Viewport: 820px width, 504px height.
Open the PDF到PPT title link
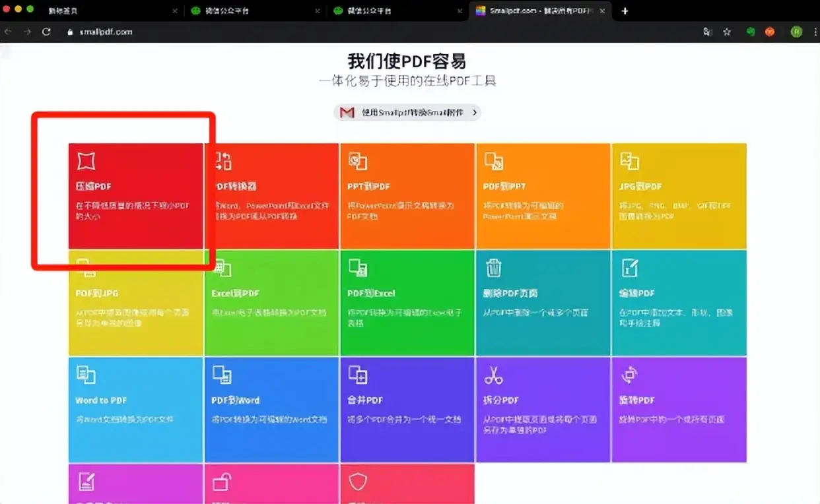point(505,187)
